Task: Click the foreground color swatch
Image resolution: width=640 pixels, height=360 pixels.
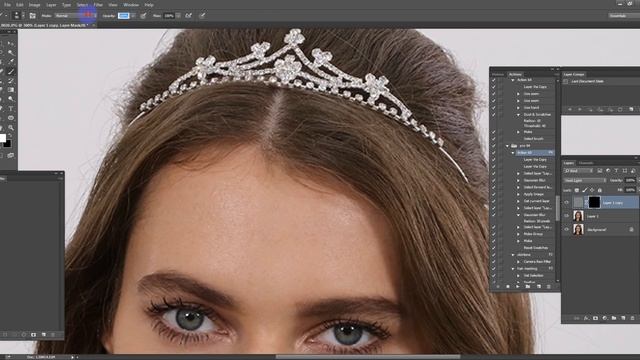Action: (2, 138)
